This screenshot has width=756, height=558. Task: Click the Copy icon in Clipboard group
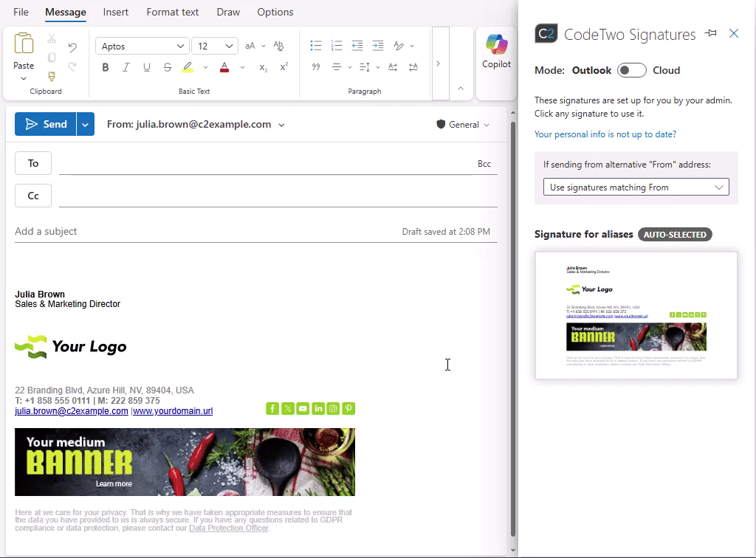tap(52, 58)
